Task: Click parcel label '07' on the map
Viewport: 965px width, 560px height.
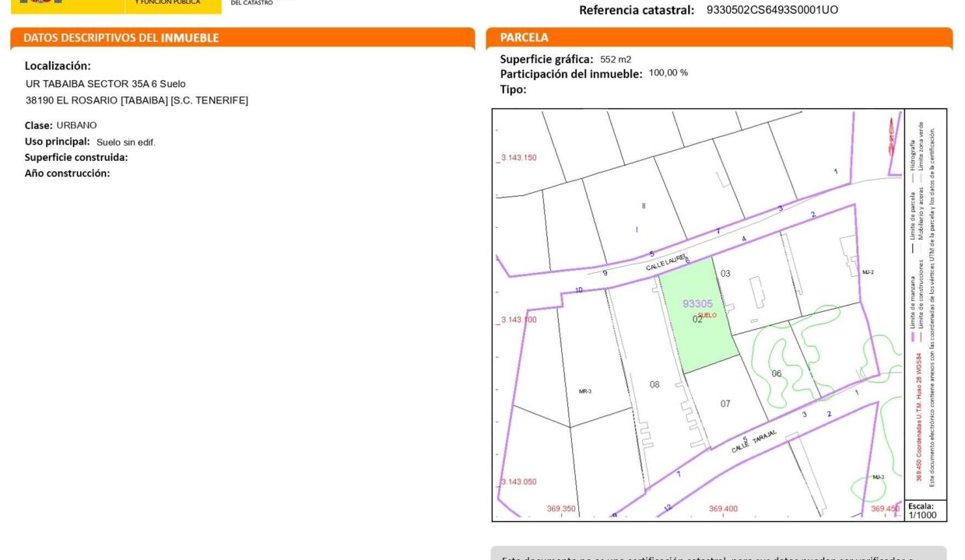Action: (x=725, y=404)
